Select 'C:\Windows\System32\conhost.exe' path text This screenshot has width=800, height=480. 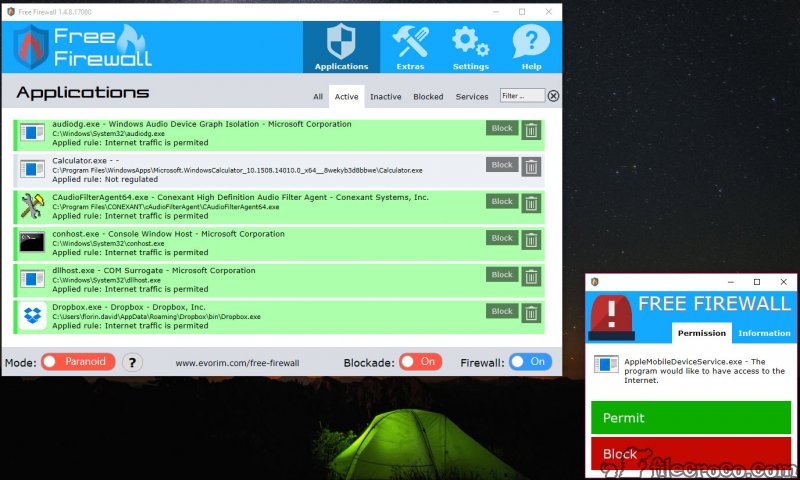[x=108, y=243]
